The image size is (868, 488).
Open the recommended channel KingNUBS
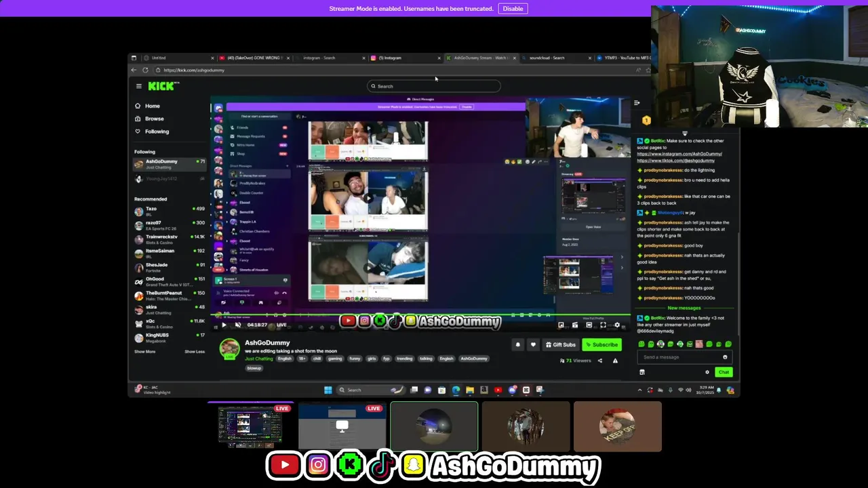click(x=170, y=338)
